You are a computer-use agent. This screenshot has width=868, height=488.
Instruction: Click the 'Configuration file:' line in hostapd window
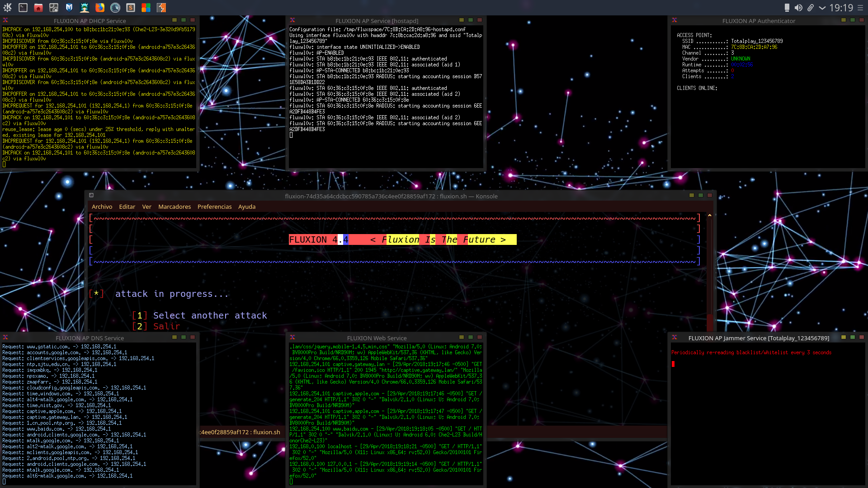click(x=377, y=29)
